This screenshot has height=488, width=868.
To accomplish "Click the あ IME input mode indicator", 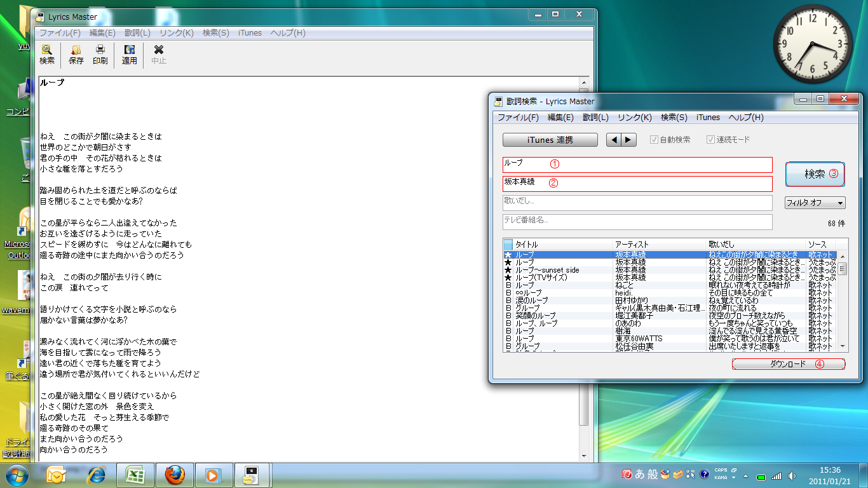I will (639, 474).
